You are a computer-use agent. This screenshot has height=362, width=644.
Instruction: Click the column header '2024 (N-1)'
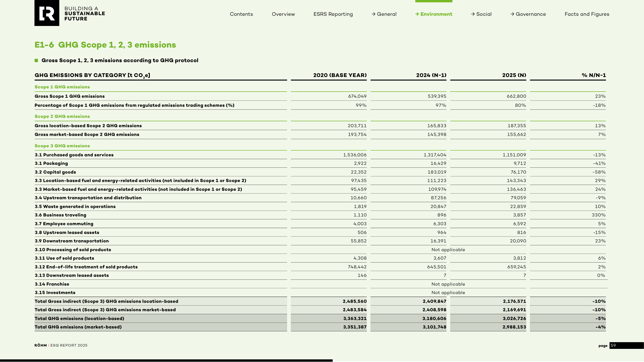tap(431, 75)
